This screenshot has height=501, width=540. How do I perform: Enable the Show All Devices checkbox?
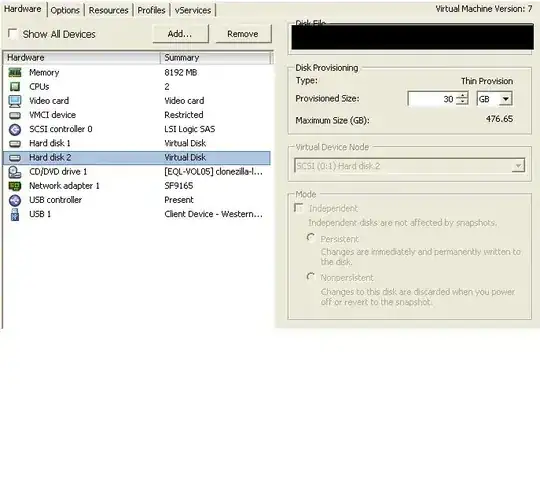(x=13, y=34)
